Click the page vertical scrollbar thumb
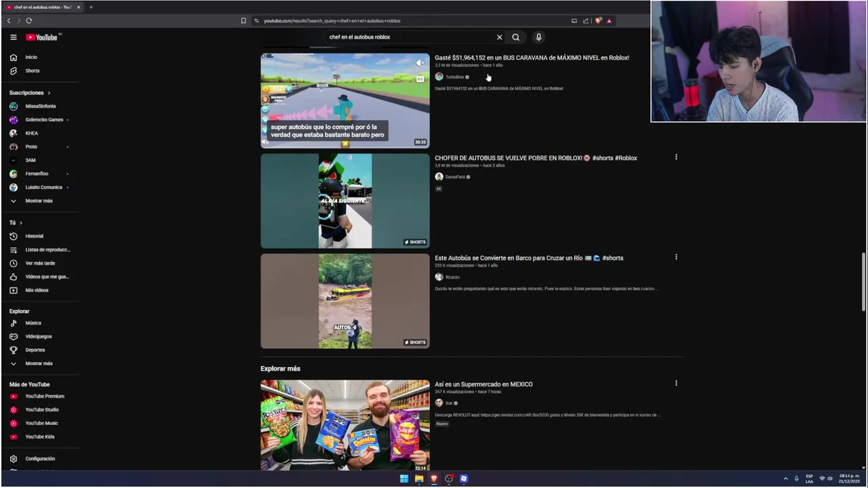Image resolution: width=868 pixels, height=488 pixels. [863, 281]
